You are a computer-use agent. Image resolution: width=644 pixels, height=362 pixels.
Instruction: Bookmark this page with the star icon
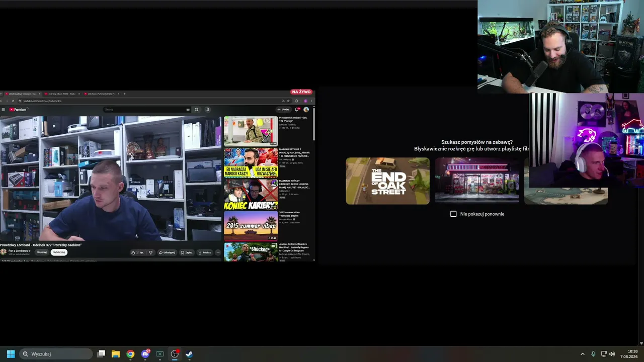click(288, 101)
